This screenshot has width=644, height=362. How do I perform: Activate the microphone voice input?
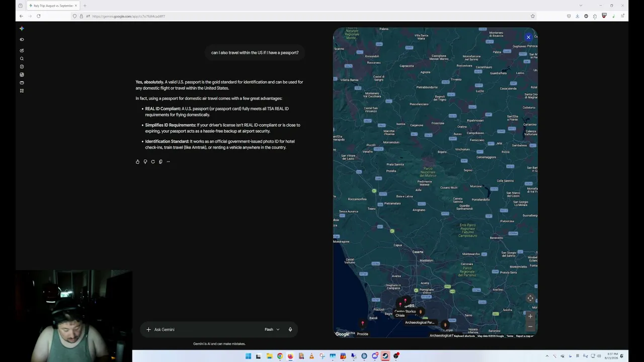(290, 329)
